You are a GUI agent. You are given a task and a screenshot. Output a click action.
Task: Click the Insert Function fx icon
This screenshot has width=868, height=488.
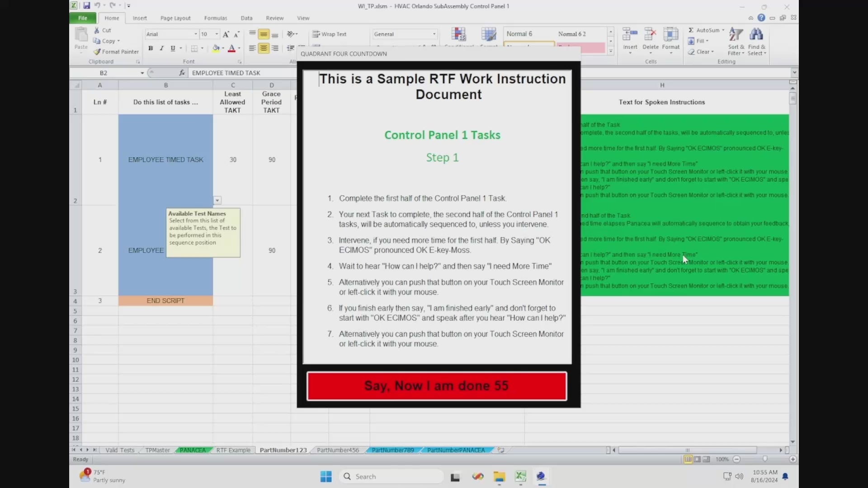[x=182, y=73]
